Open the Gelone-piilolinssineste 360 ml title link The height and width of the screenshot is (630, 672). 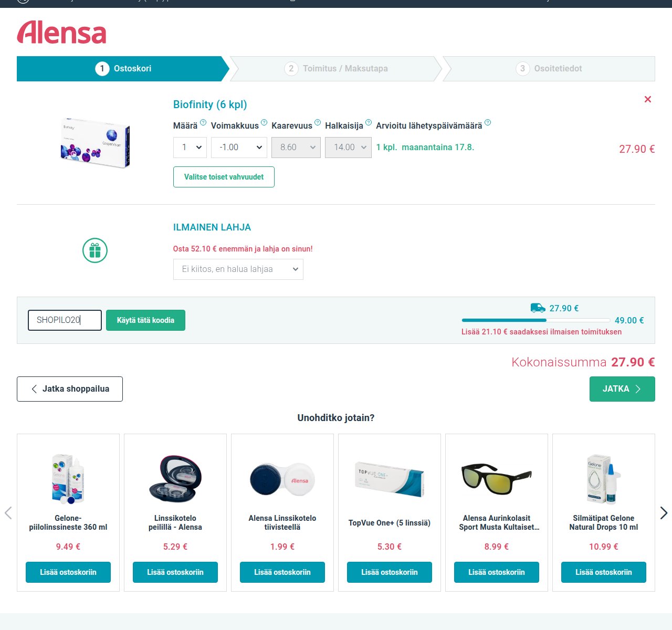(x=68, y=523)
